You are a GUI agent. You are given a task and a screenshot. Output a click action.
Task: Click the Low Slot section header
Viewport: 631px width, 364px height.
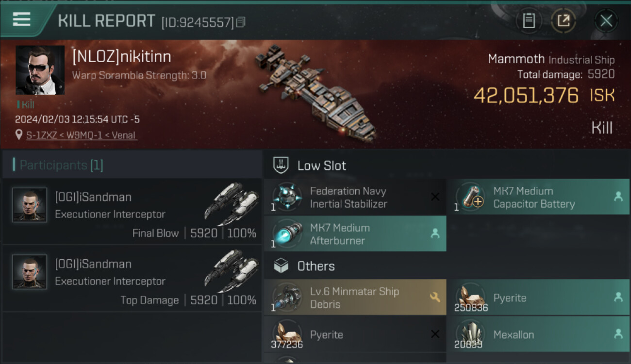click(321, 165)
